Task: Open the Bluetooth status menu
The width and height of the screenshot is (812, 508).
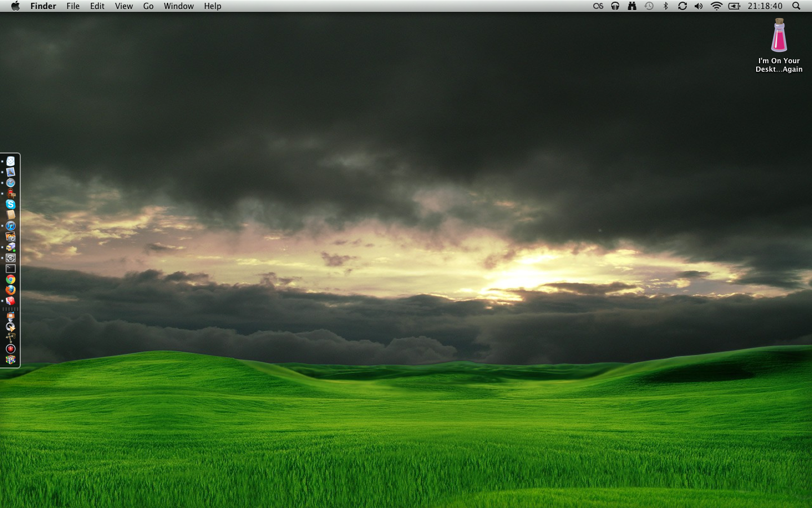Action: (x=665, y=6)
